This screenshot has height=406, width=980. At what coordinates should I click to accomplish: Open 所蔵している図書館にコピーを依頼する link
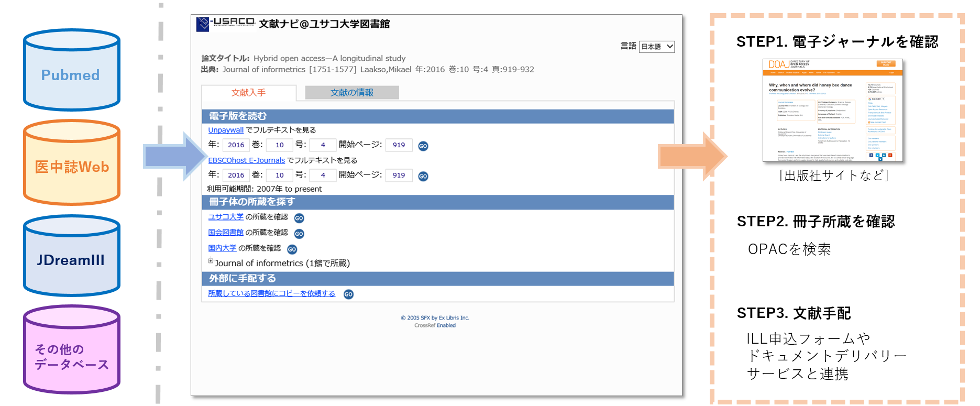(271, 293)
